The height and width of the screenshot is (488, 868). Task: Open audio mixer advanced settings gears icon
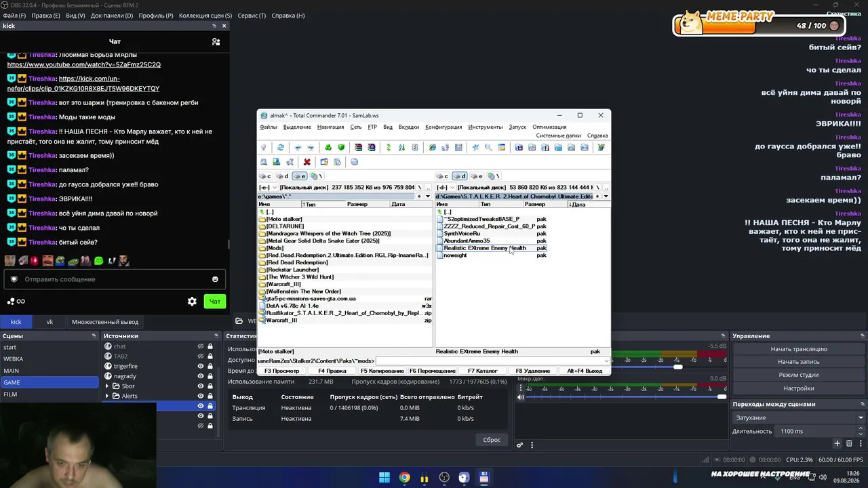tap(519, 445)
